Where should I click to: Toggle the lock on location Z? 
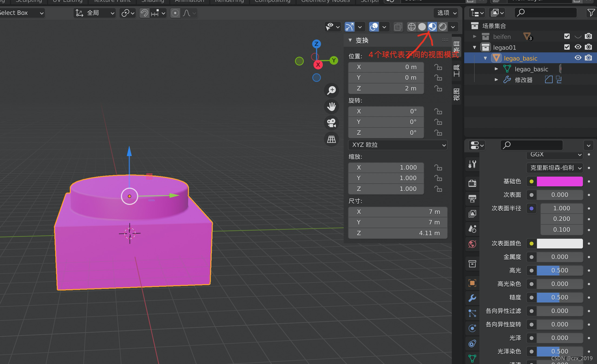pos(438,89)
